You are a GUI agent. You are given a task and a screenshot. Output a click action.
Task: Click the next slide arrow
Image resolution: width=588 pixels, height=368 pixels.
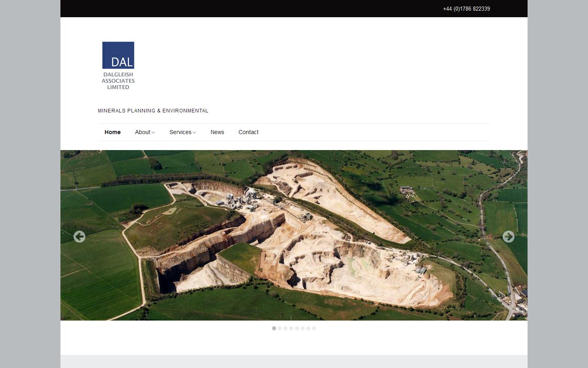click(509, 237)
